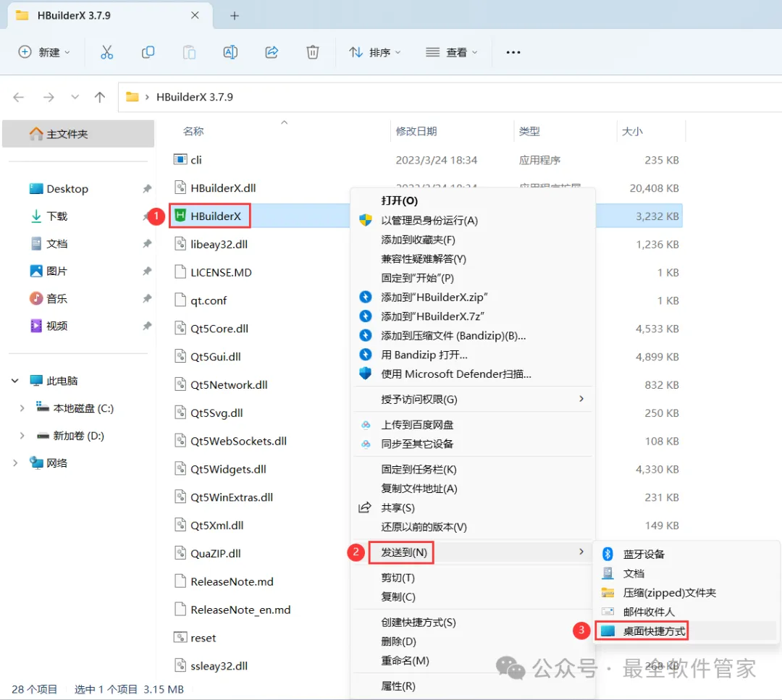The image size is (782, 700).
Task: Click pin icon next to 音乐
Action: click(146, 299)
